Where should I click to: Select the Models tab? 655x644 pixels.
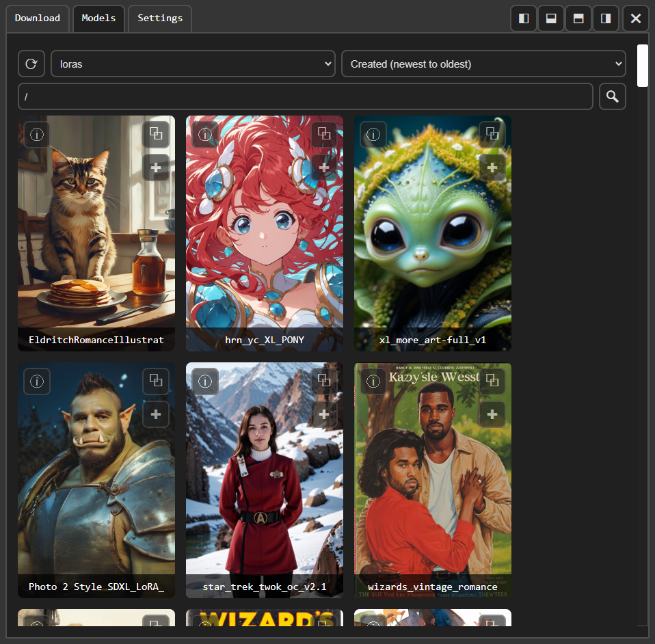click(x=98, y=18)
